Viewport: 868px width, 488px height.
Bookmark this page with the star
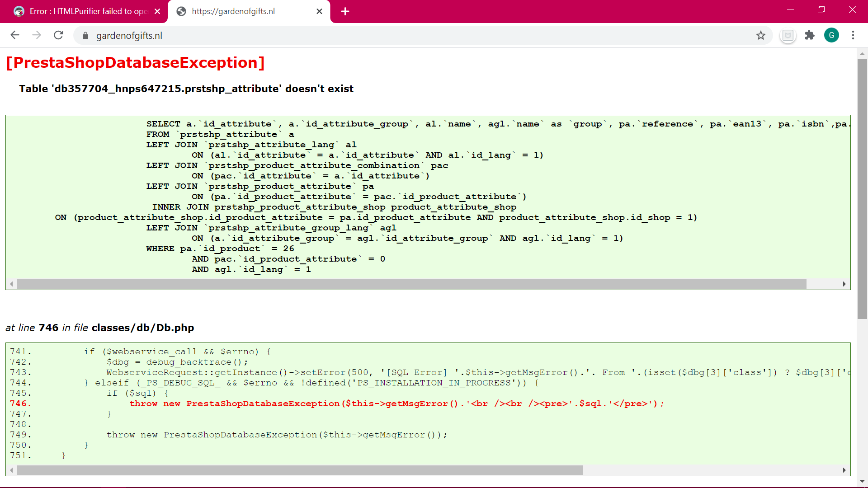click(761, 35)
